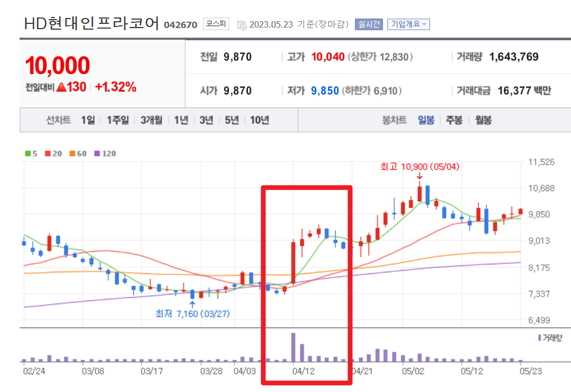
Task: Click the 02/24 date axis label
Action: pos(34,371)
